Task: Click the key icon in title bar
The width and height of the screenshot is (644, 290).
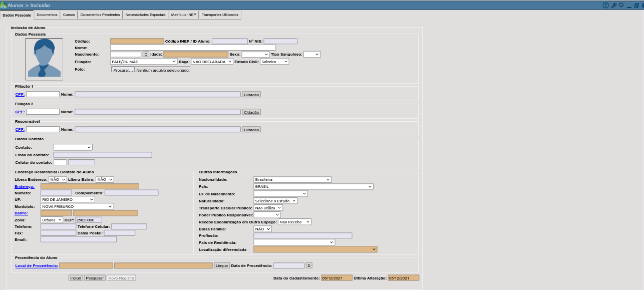Action: pyautogui.click(x=614, y=5)
